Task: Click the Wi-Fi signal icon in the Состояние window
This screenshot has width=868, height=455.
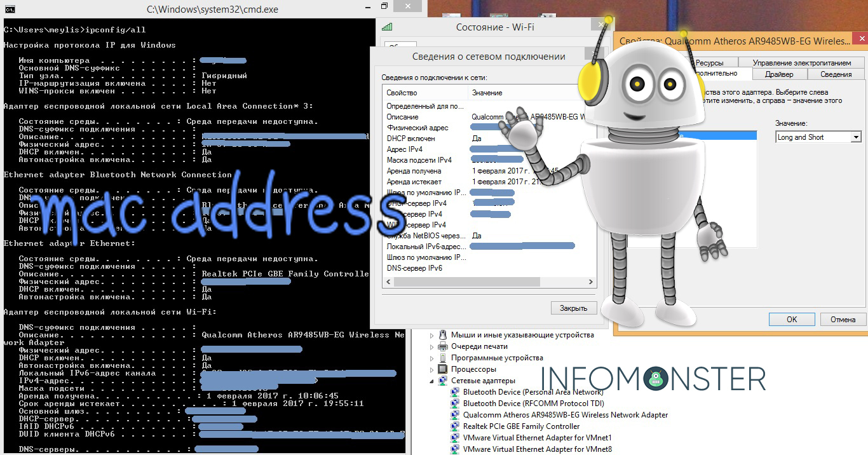Action: (x=387, y=27)
